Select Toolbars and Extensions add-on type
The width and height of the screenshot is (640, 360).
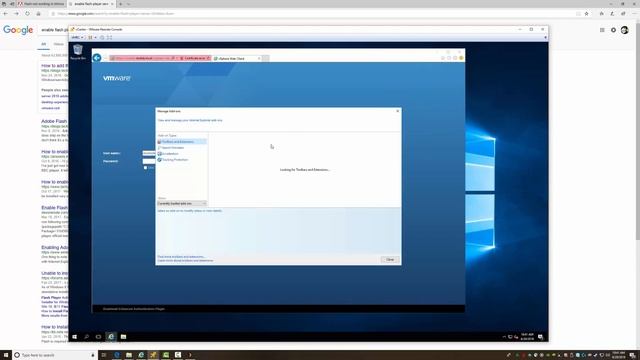[182, 142]
